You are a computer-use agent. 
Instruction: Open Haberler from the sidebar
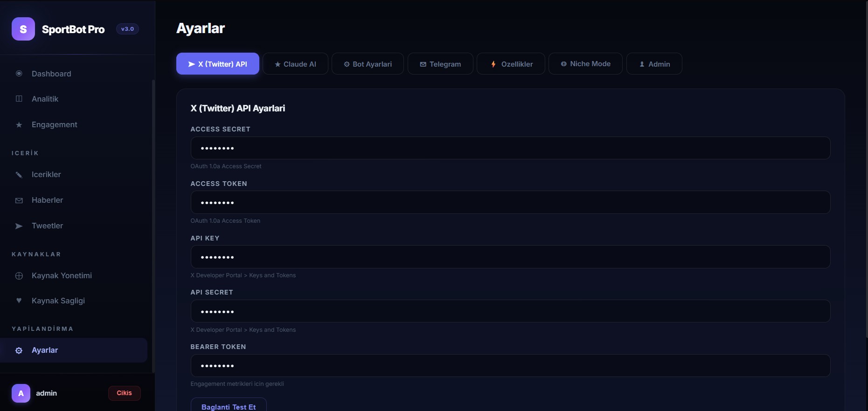(74, 200)
